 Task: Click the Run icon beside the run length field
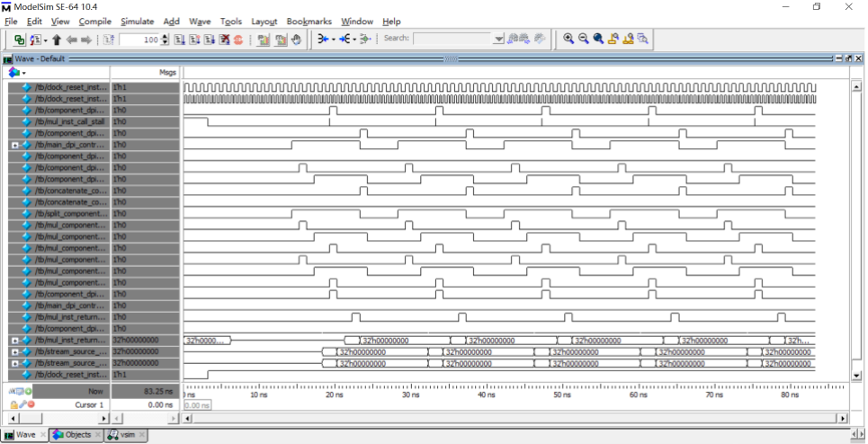pos(179,40)
